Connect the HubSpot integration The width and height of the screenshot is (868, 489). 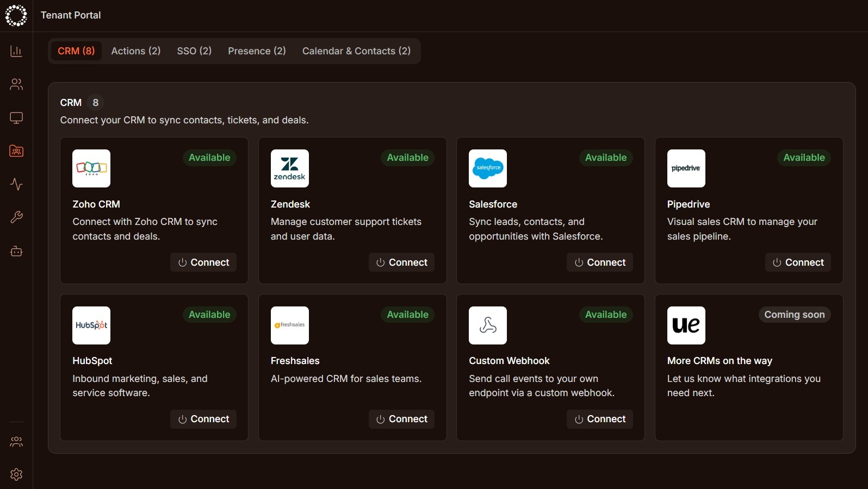click(x=203, y=419)
